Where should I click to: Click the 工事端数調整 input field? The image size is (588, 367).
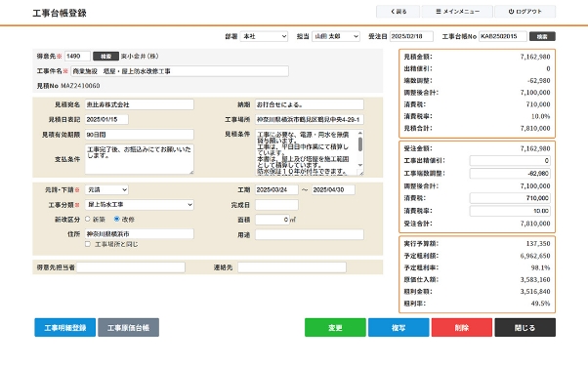[x=510, y=174]
